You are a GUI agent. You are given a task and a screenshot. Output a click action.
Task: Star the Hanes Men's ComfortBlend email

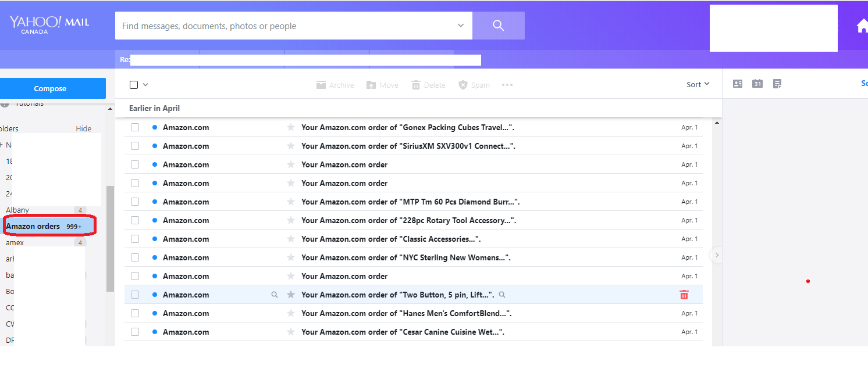click(x=291, y=313)
